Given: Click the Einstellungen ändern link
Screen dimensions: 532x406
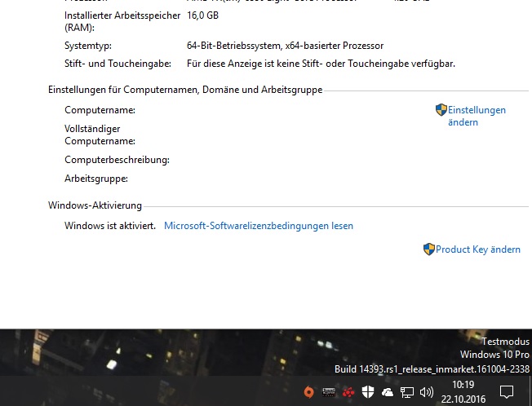Looking at the screenshot, I should click(477, 116).
